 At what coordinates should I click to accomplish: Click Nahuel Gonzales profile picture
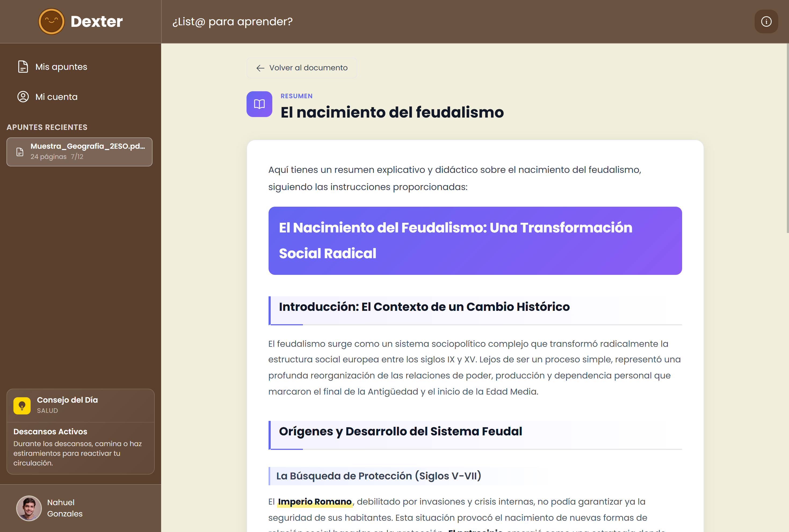(29, 508)
